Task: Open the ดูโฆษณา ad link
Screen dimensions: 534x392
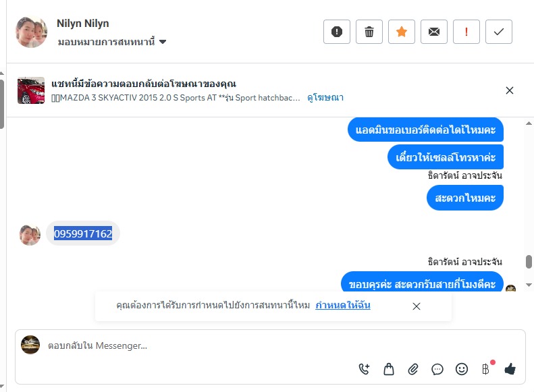Action: (x=325, y=98)
